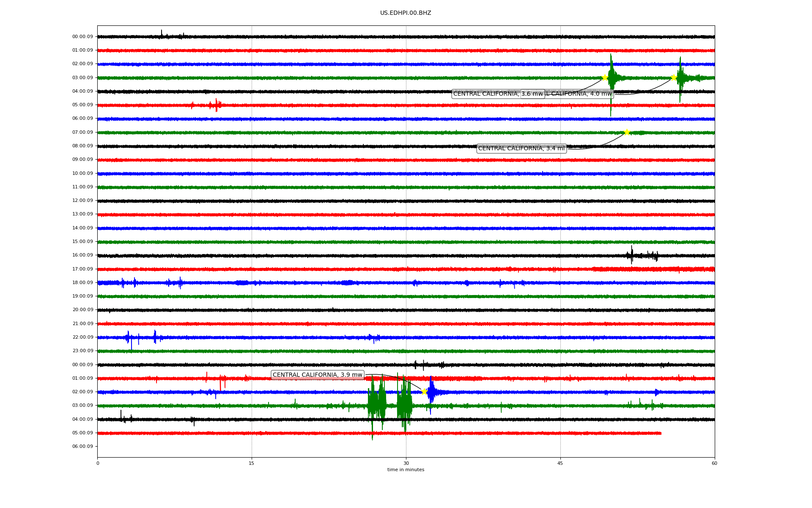Click the CENTRAL CALIFORNIA, 3.6 mw label
The height and width of the screenshot is (508, 812).
[x=497, y=94]
